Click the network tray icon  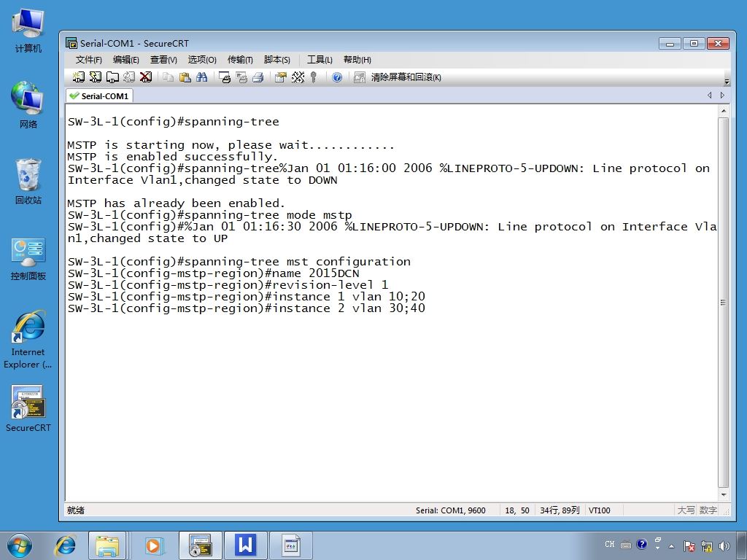706,546
